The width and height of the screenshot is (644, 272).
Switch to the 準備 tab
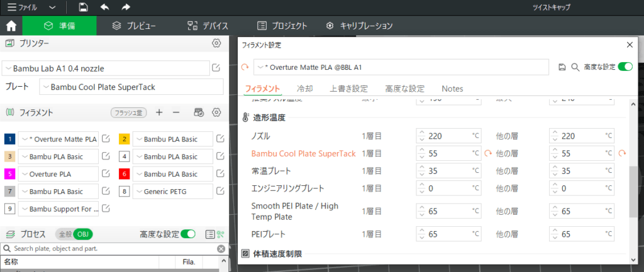coord(60,26)
